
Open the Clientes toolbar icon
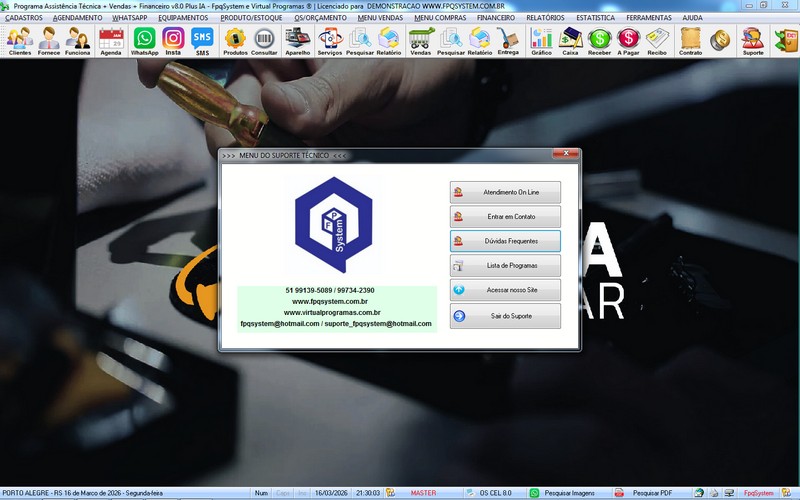20,41
